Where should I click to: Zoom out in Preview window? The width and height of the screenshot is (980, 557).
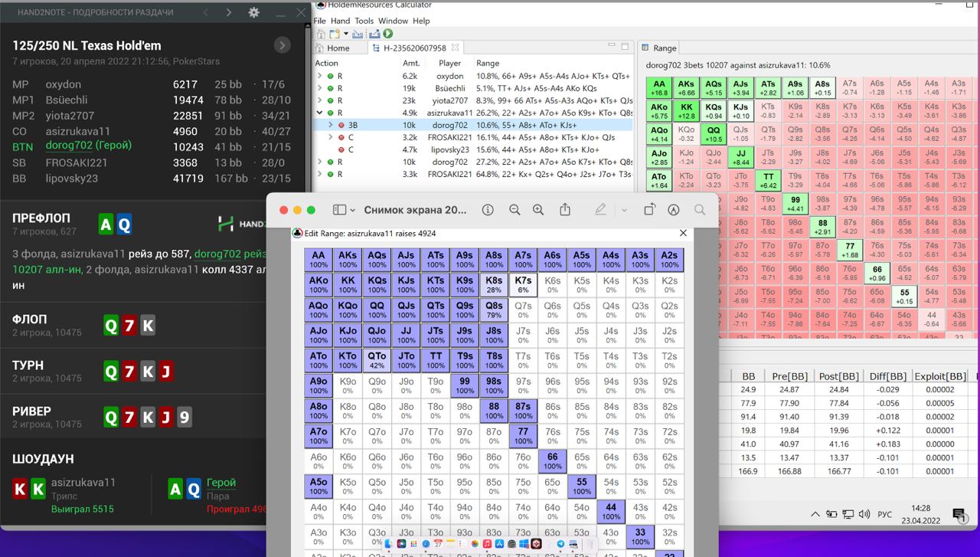coord(514,210)
